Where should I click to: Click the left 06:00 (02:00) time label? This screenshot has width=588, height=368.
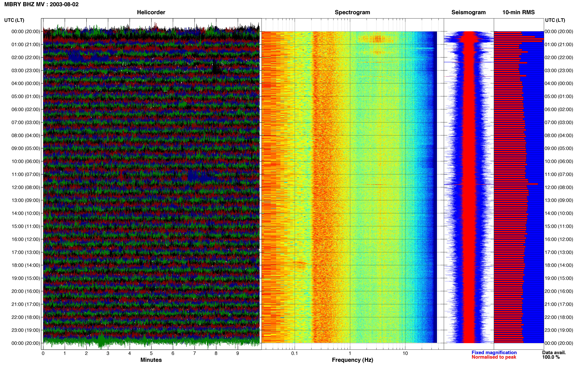[x=26, y=109]
